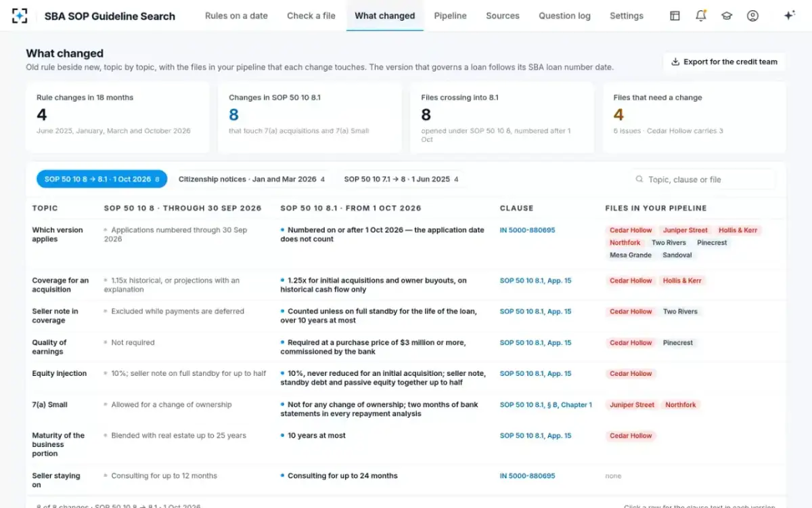Select the Quality of earnings topic
The height and width of the screenshot is (508, 812).
point(49,347)
